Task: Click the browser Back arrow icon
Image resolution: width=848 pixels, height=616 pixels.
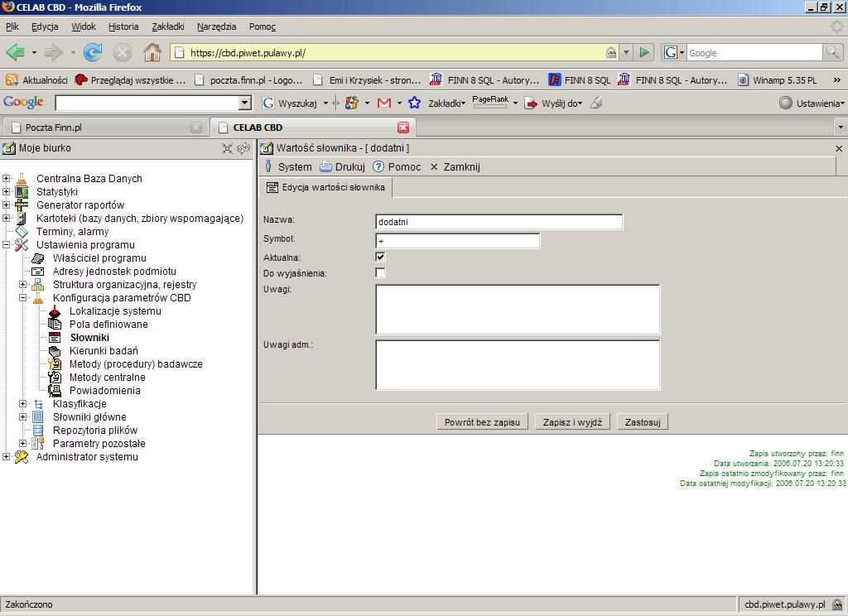Action: tap(15, 52)
